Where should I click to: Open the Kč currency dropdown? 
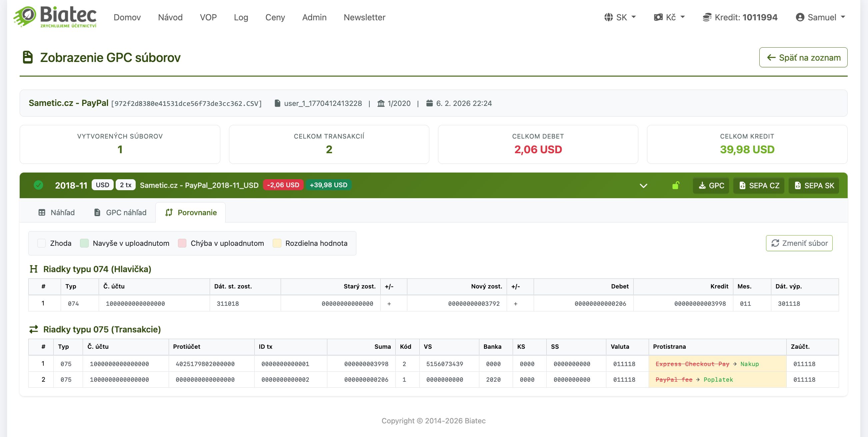pos(669,17)
